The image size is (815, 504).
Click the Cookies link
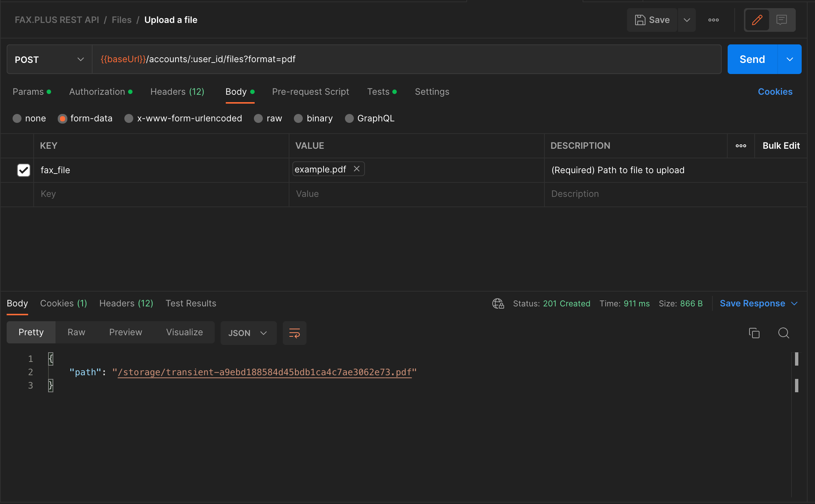pyautogui.click(x=775, y=92)
